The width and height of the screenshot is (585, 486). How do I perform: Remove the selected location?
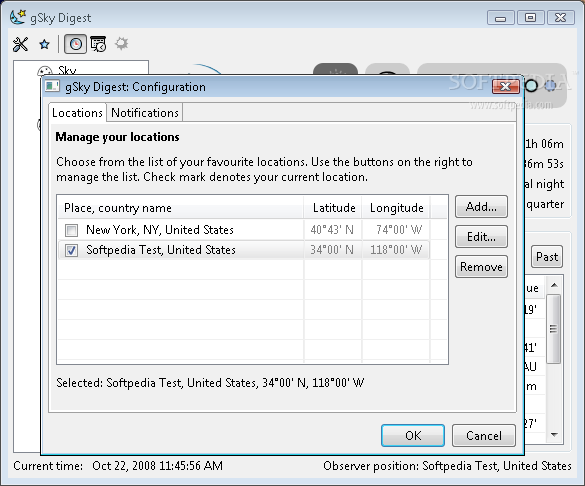click(481, 267)
